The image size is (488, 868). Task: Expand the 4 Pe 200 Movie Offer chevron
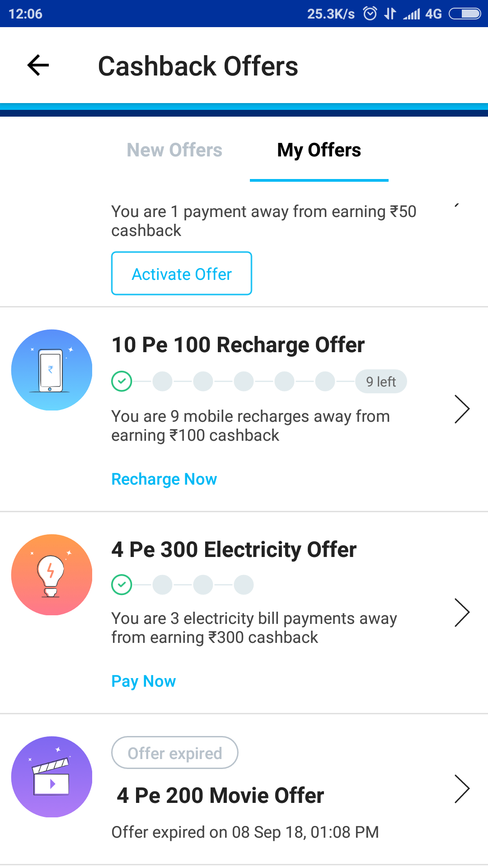click(462, 789)
